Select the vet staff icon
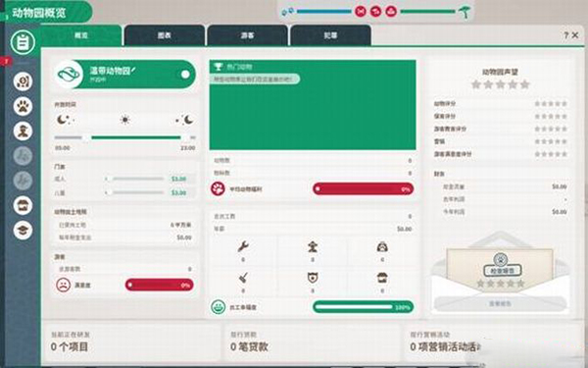This screenshot has height=368, width=588. (382, 246)
